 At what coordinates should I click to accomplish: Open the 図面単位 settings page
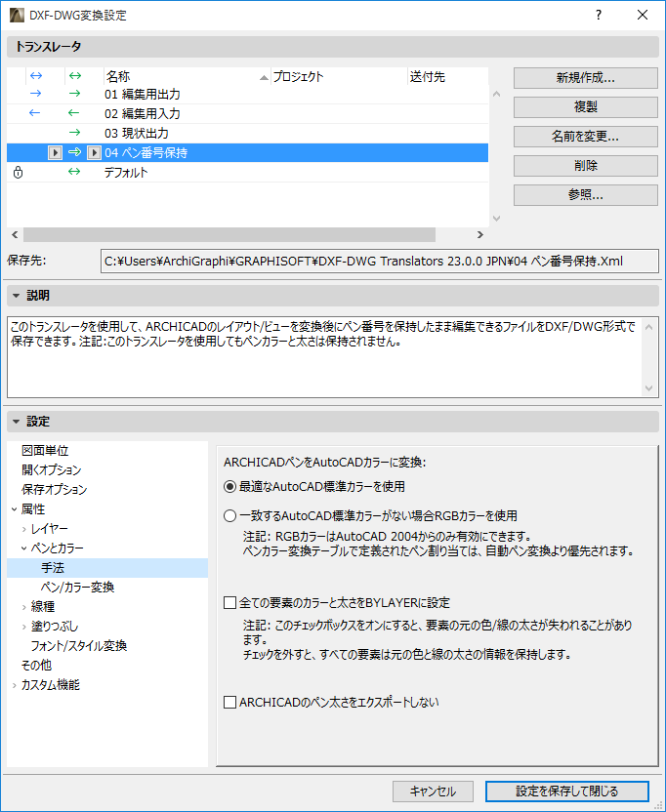coord(45,451)
